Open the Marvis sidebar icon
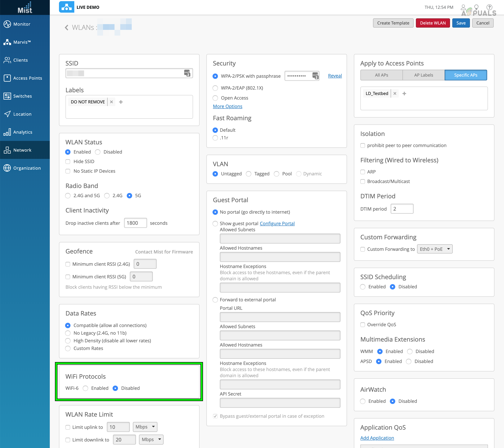This screenshot has width=504, height=448. 7,42
